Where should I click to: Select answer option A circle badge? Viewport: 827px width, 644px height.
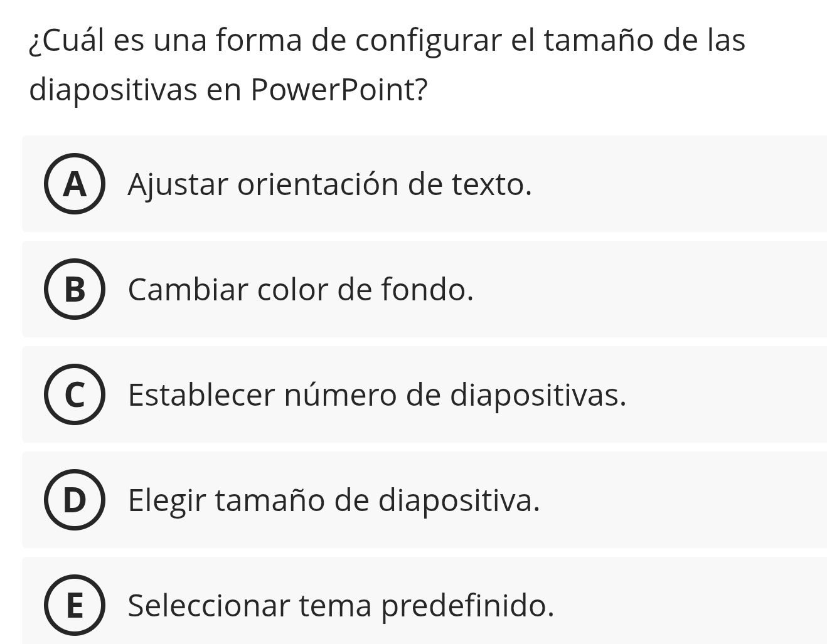tap(75, 184)
